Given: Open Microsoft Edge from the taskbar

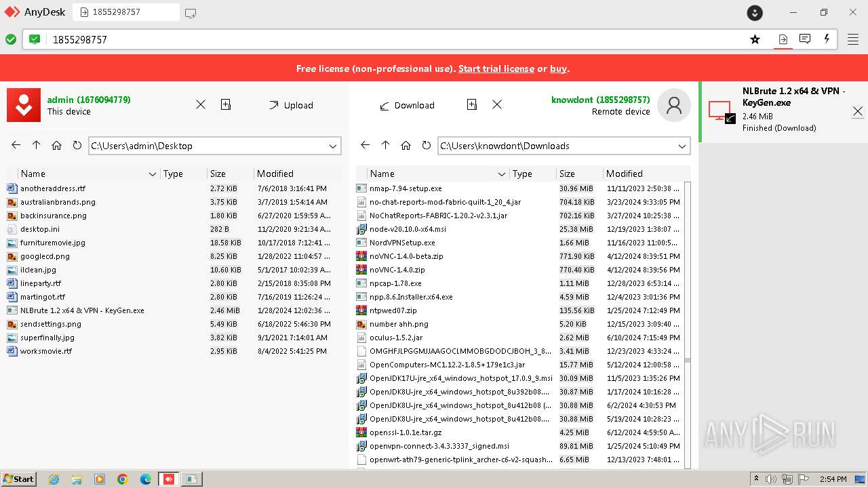Looking at the screenshot, I should point(146,479).
